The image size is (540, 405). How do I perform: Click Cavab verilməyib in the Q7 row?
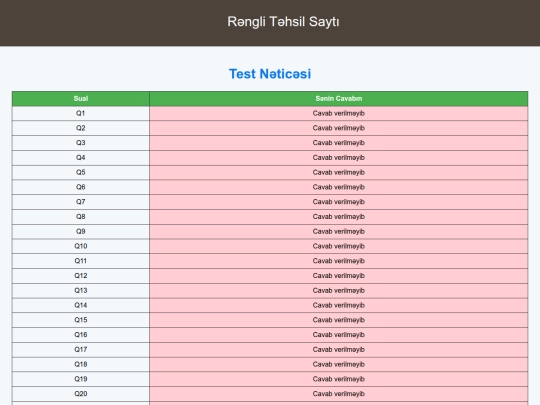click(x=339, y=202)
